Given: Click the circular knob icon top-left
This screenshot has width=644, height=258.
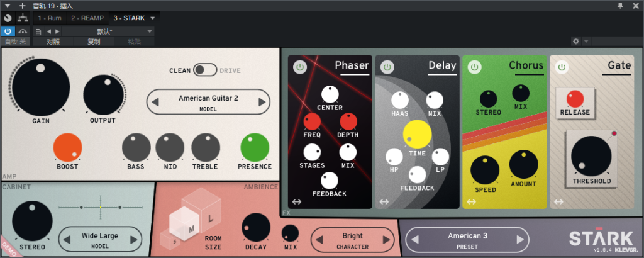Looking at the screenshot, I should point(8,18).
